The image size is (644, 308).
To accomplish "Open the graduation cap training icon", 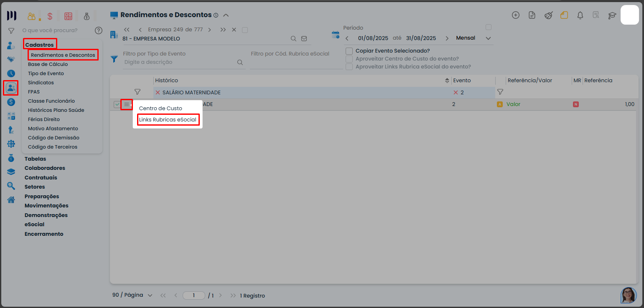I will point(612,15).
